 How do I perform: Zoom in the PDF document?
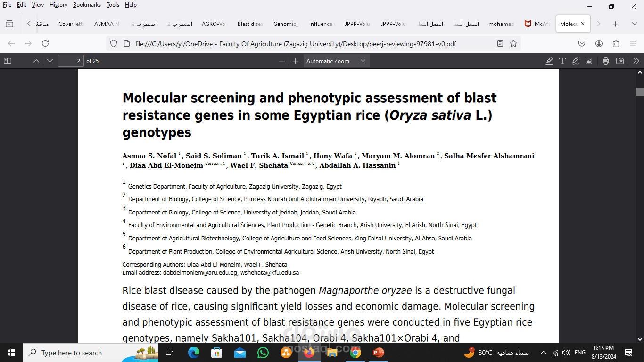(x=296, y=61)
